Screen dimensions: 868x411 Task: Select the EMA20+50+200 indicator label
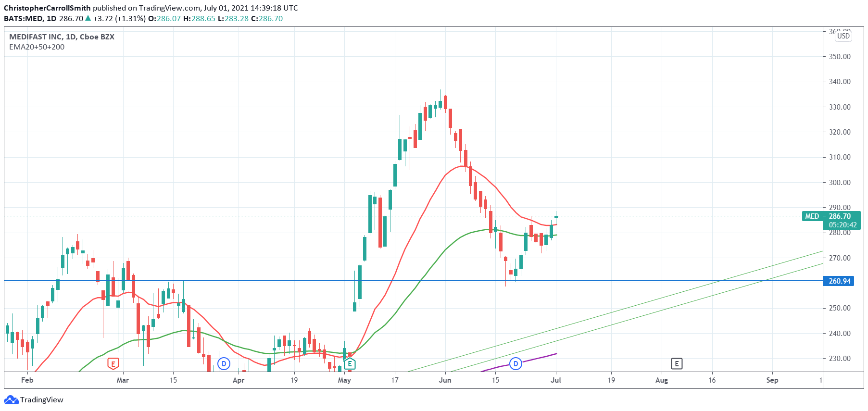(x=37, y=47)
